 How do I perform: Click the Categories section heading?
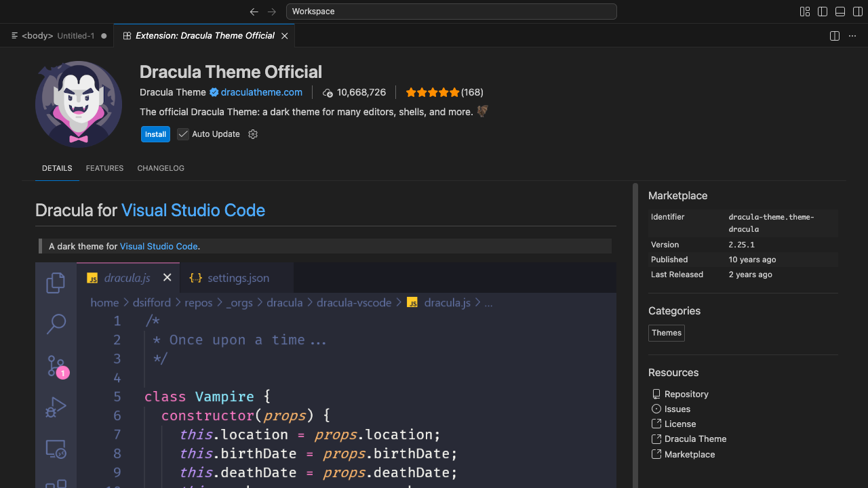pos(674,311)
